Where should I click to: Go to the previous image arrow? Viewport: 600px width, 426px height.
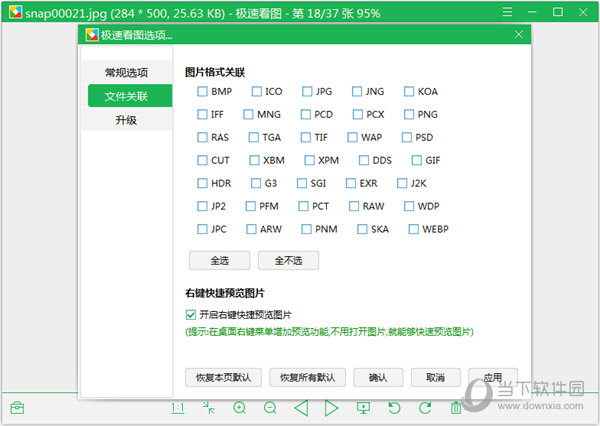[301, 408]
